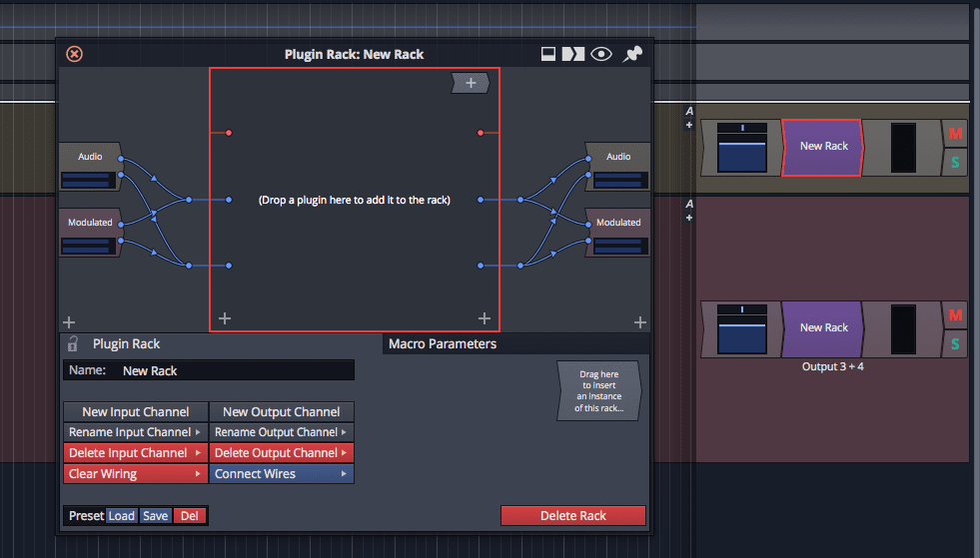Click the split-panel icon in title bar
The image size is (980, 558).
[x=573, y=54]
